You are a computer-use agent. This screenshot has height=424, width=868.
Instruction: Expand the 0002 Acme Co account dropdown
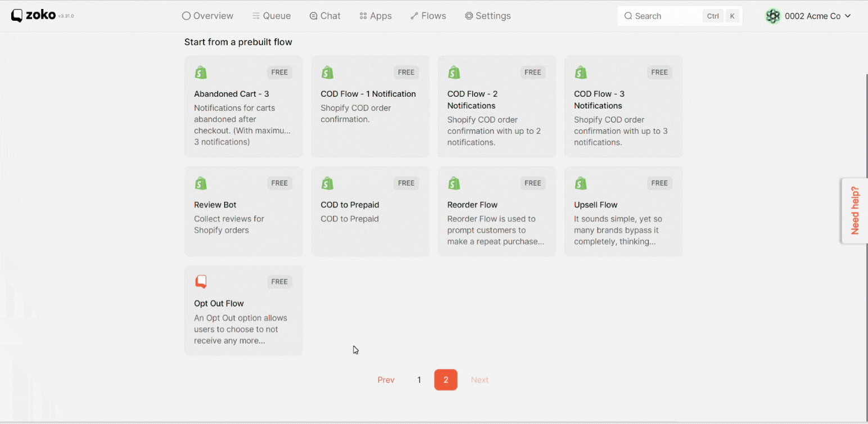pyautogui.click(x=808, y=16)
